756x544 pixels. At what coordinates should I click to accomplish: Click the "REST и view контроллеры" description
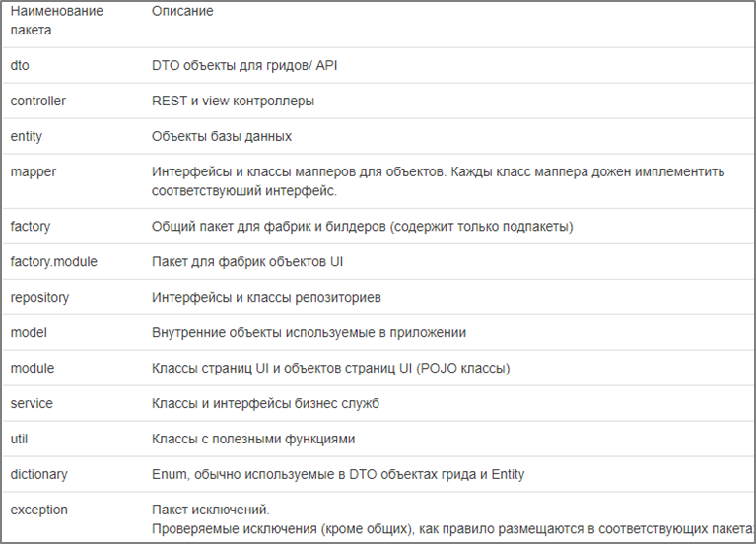(x=234, y=101)
